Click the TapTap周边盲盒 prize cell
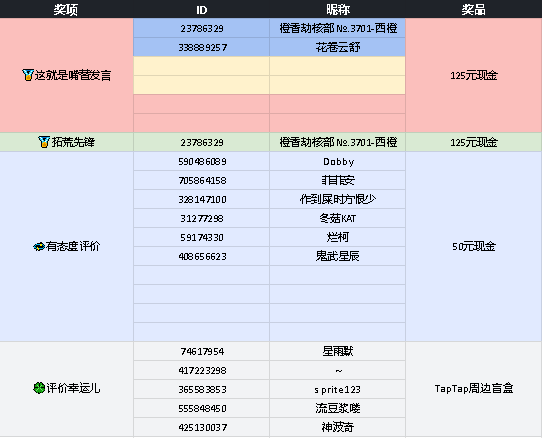542x438 pixels. (474, 389)
